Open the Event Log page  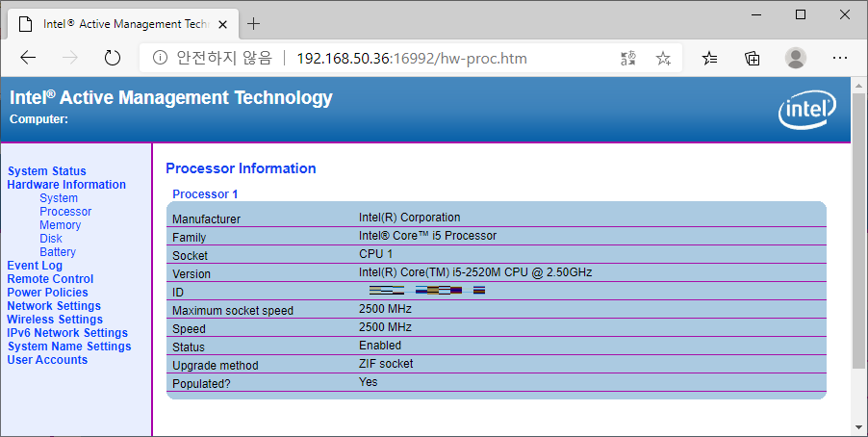coord(35,266)
